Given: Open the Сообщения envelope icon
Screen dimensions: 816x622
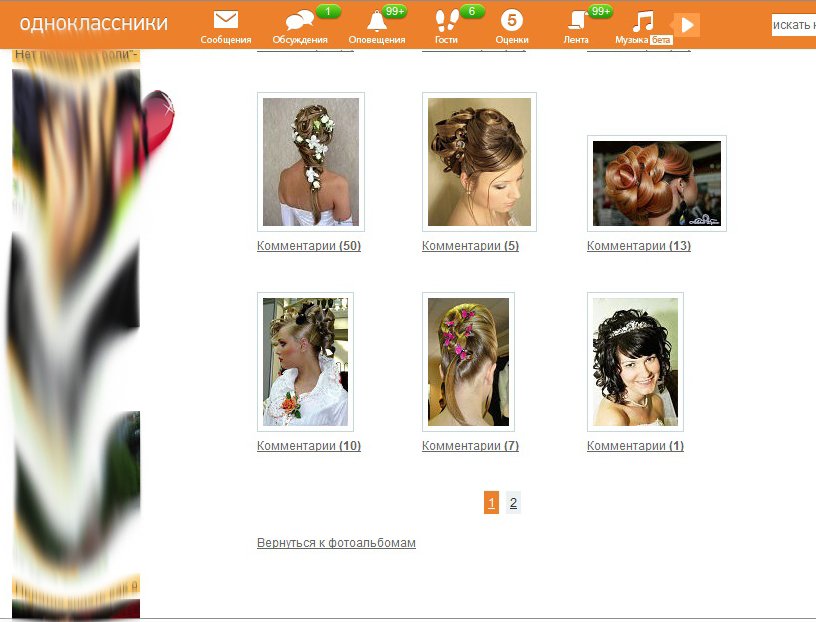Looking at the screenshot, I should 226,21.
